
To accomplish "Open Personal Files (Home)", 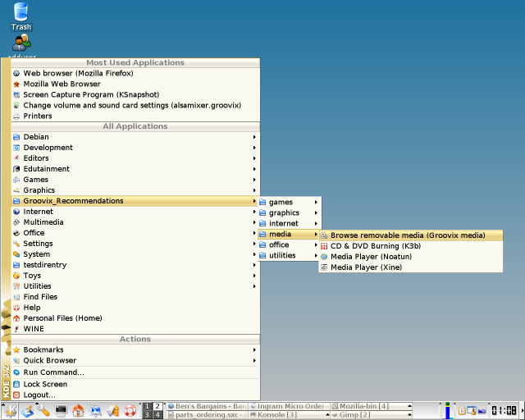I will point(135,318).
